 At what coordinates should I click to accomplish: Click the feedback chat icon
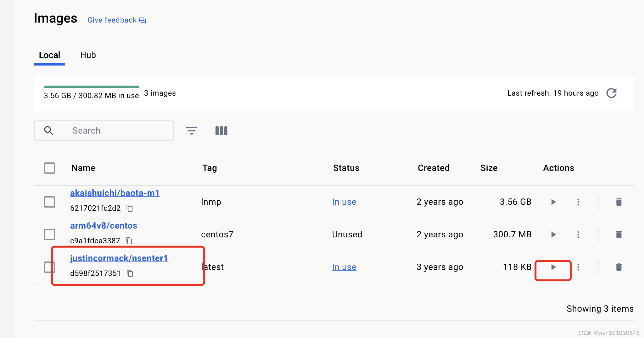(x=143, y=20)
